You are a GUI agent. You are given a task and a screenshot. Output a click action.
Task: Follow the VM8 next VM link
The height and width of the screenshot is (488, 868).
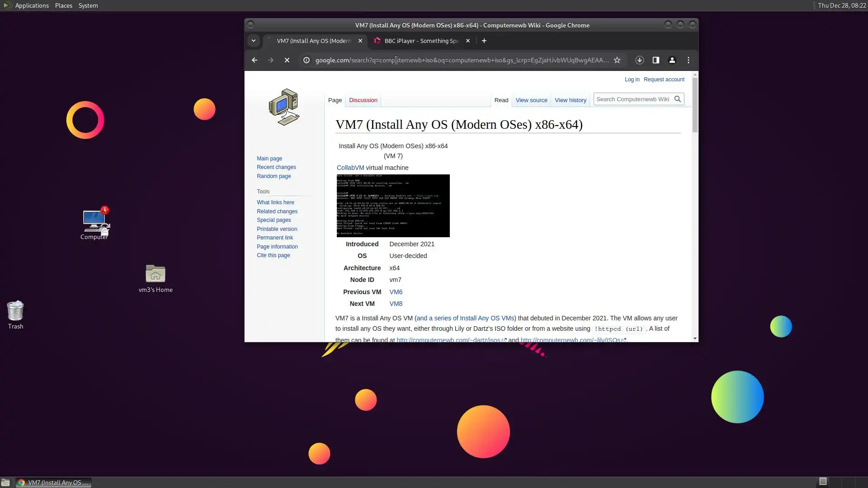click(x=396, y=304)
